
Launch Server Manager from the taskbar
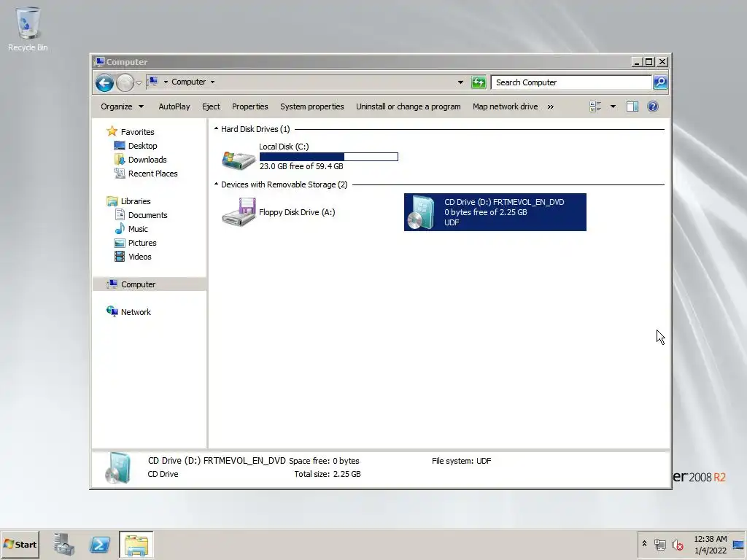(64, 544)
